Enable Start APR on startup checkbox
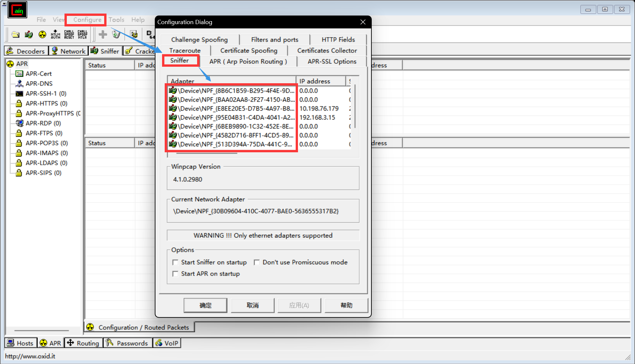 (x=176, y=273)
